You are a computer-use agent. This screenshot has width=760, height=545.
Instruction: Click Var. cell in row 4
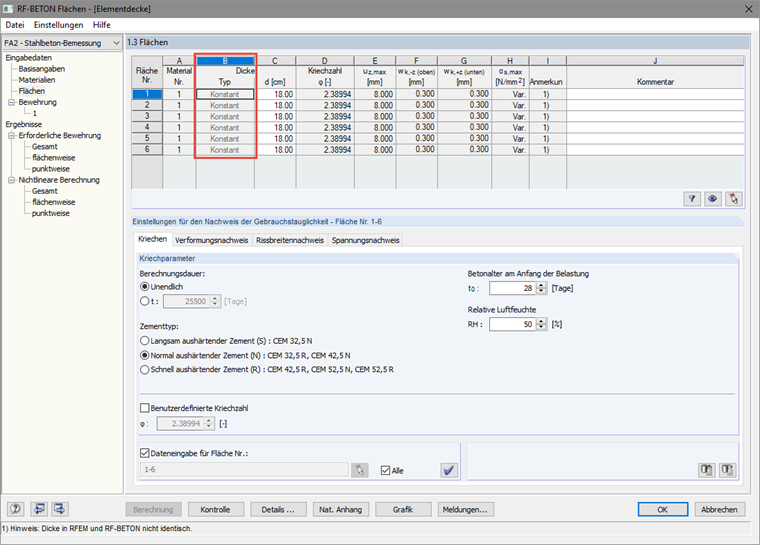510,128
